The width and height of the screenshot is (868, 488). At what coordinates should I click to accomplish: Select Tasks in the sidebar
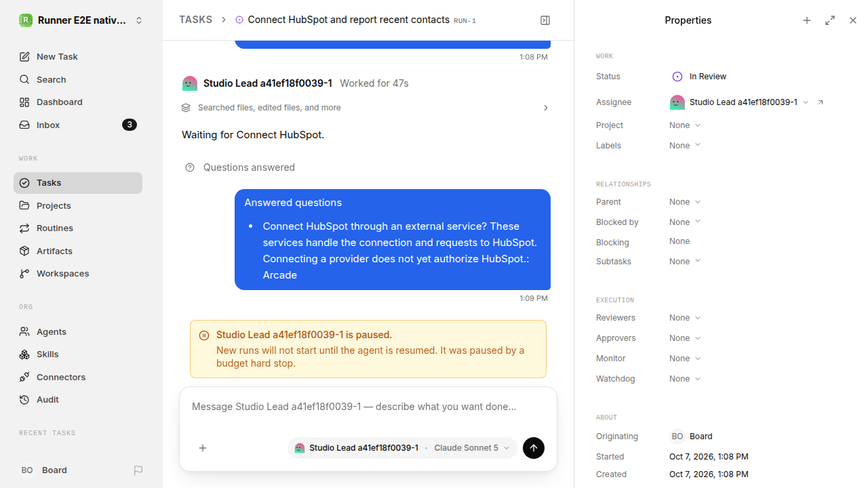click(x=78, y=183)
